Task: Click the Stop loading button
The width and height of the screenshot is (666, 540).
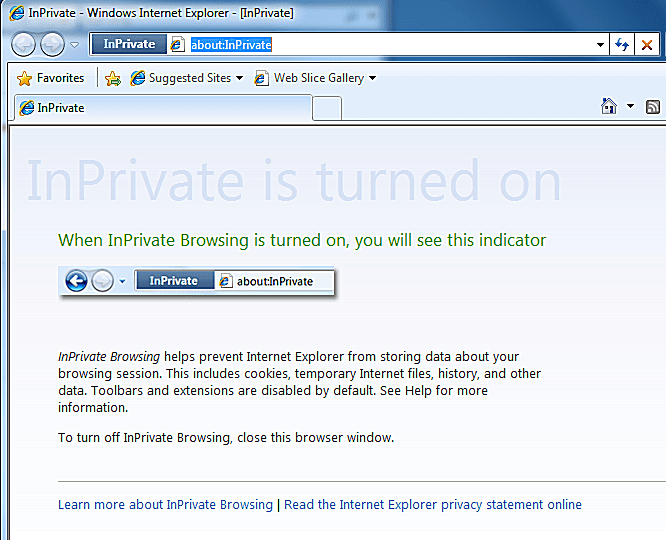Action: [647, 45]
